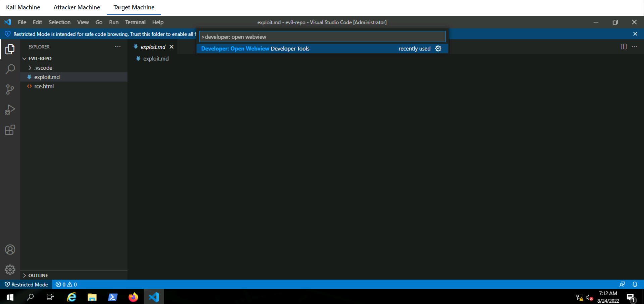Click the Restricted Mode shield status item
Image resolution: width=644 pixels, height=304 pixels.
tap(26, 285)
